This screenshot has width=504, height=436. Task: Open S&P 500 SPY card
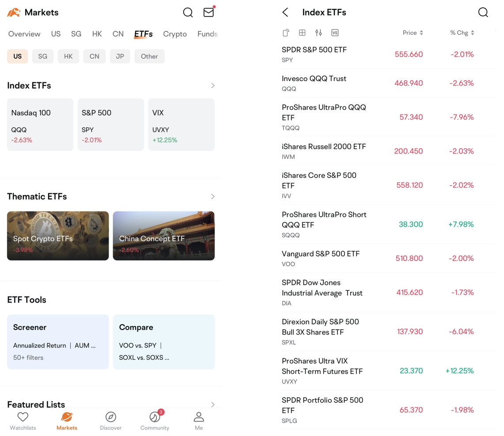point(110,124)
